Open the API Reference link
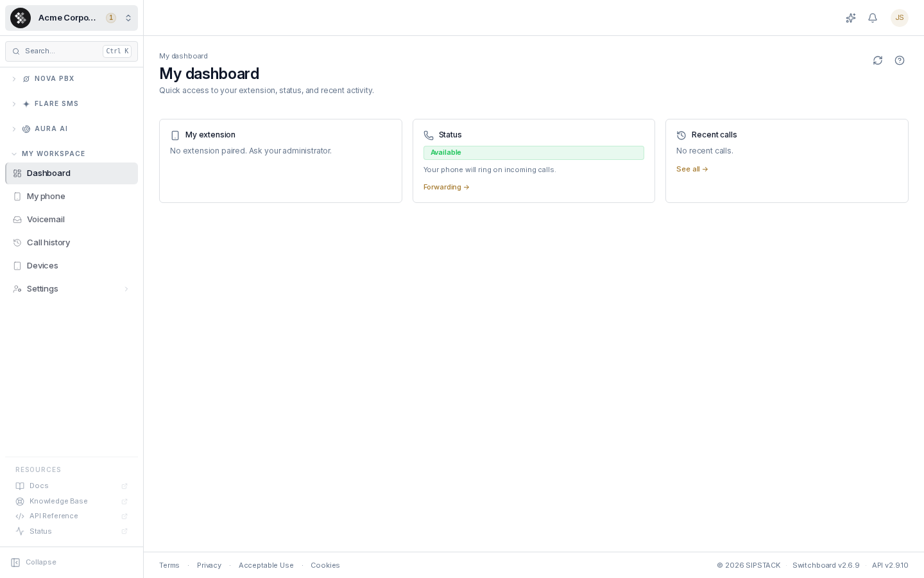The image size is (924, 578). [72, 516]
